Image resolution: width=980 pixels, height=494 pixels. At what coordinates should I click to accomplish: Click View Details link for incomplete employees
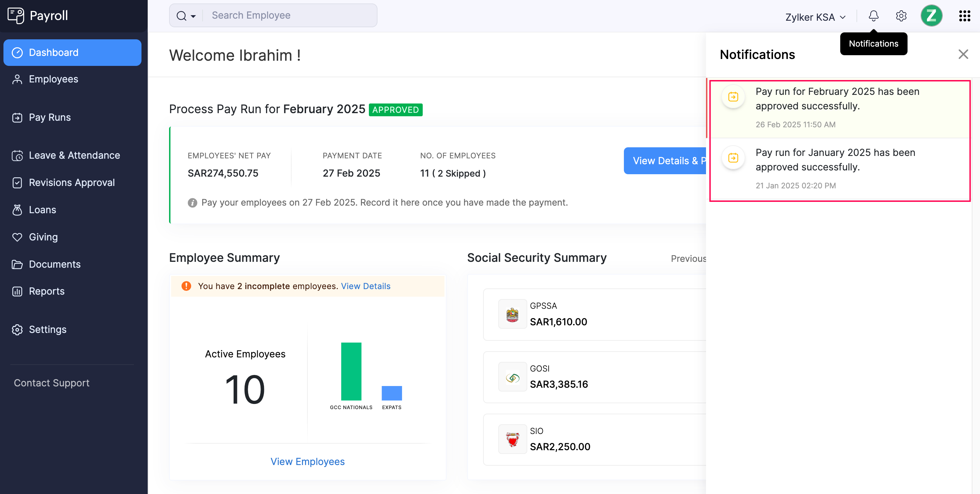point(365,286)
